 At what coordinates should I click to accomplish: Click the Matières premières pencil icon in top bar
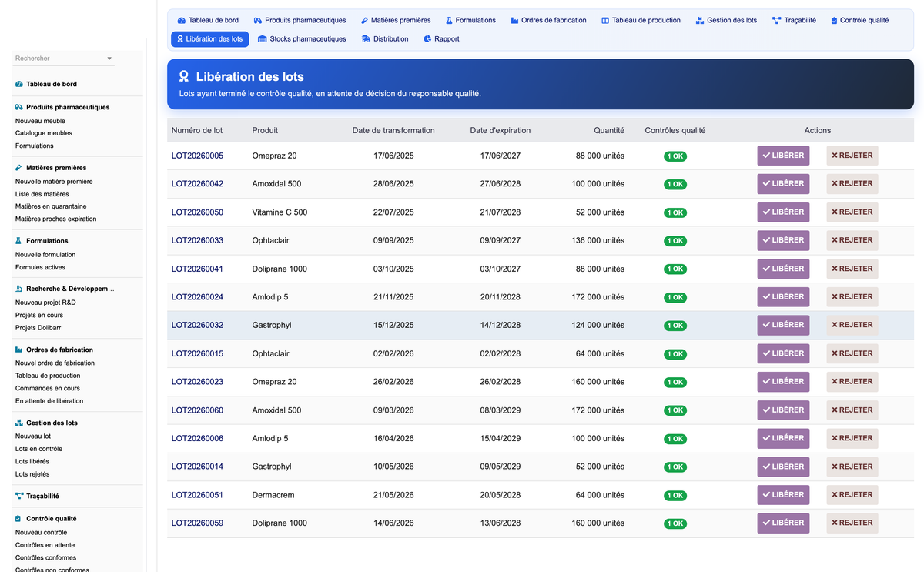tap(364, 20)
